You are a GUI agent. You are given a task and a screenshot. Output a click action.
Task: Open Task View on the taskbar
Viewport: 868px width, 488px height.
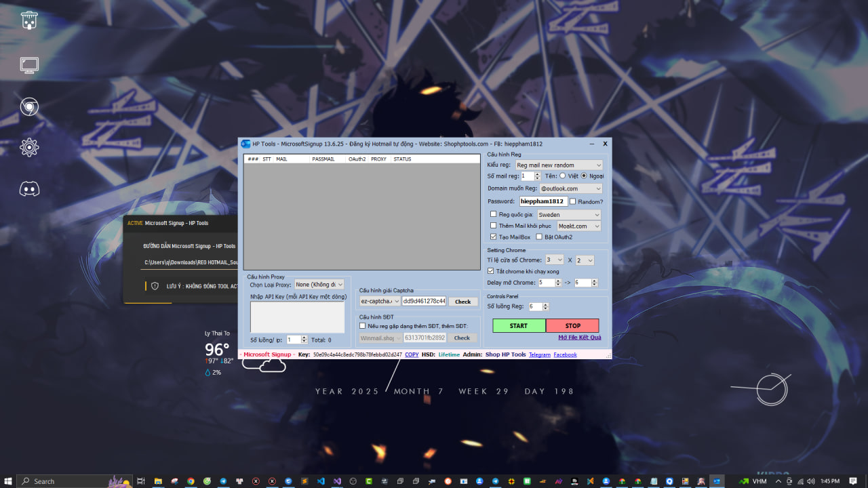141,481
